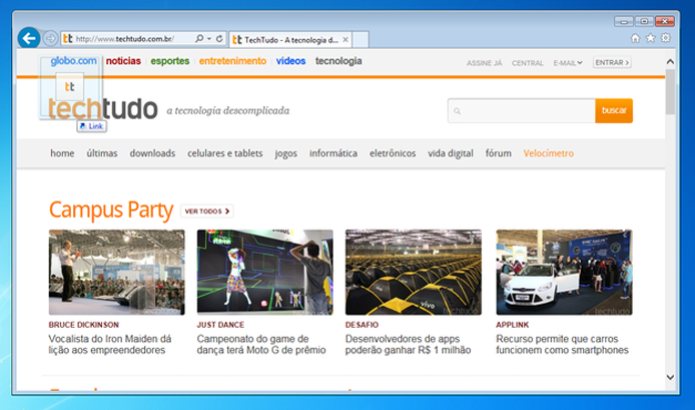
Task: Open the jogos navigation item
Action: tap(286, 154)
